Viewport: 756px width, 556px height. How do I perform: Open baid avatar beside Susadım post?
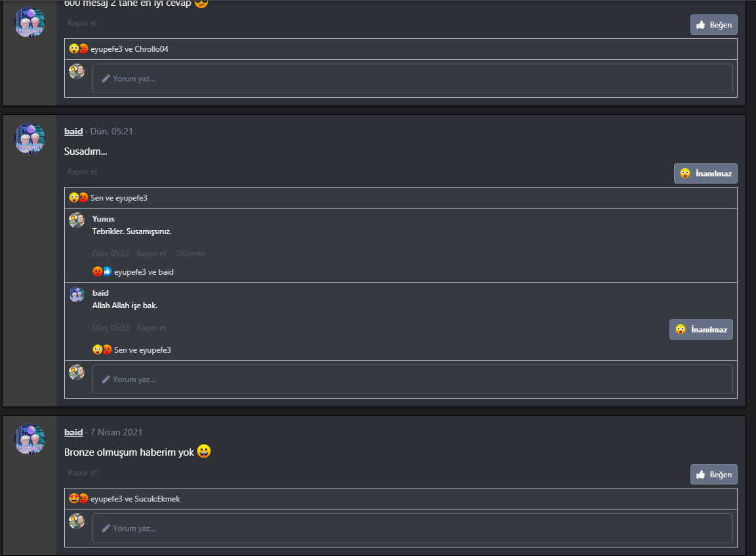tap(30, 138)
